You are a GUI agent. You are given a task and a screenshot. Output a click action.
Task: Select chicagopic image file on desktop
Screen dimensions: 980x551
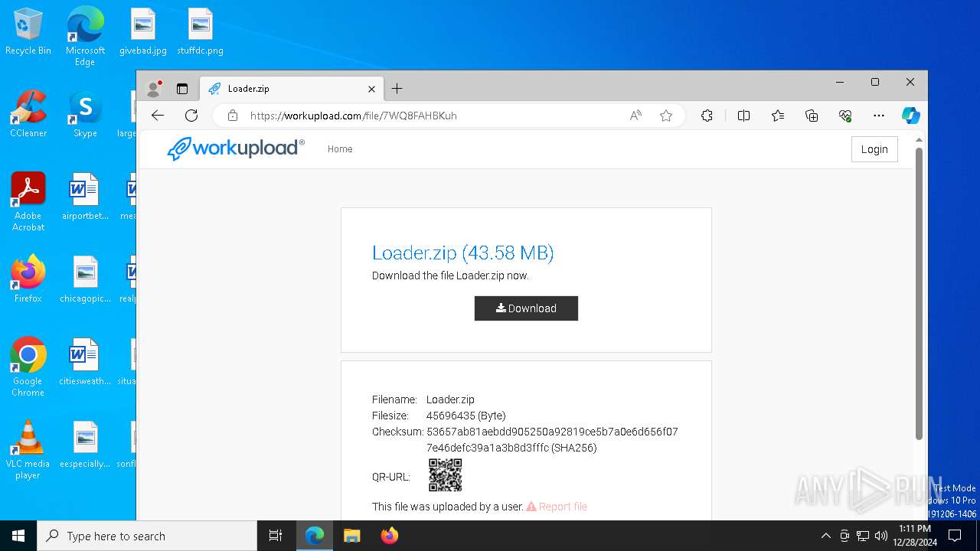pyautogui.click(x=85, y=280)
